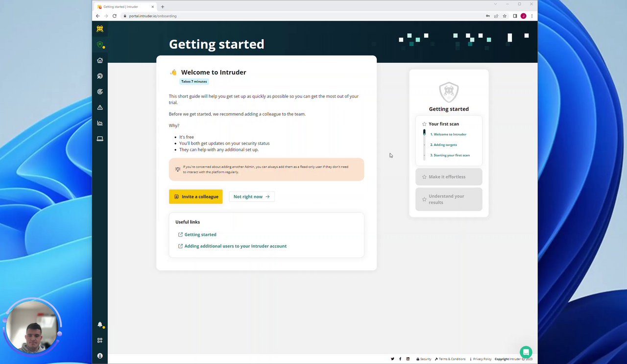Image resolution: width=627 pixels, height=364 pixels.
Task: Expand the tab search chevron
Action: coord(495,4)
